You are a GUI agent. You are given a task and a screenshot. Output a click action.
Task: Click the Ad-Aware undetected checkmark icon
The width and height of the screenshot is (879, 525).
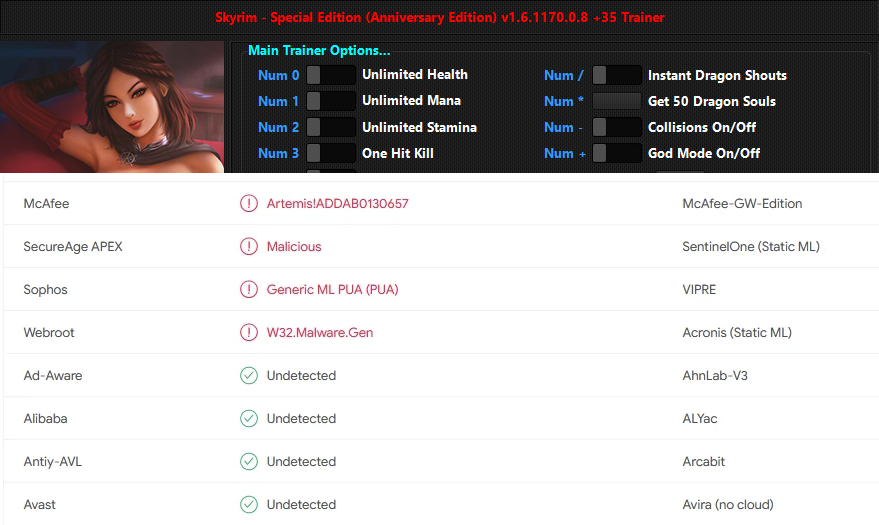tap(249, 375)
